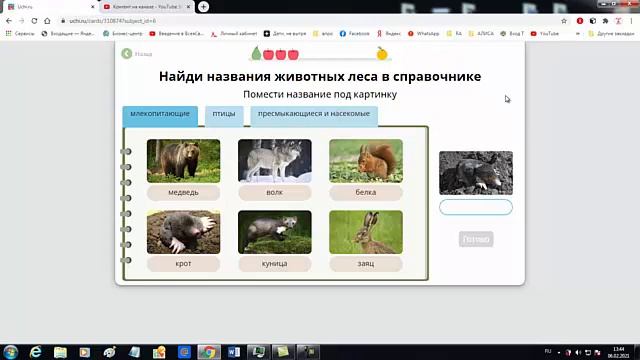
Task: Click the green pear progress icon
Action: point(256,53)
